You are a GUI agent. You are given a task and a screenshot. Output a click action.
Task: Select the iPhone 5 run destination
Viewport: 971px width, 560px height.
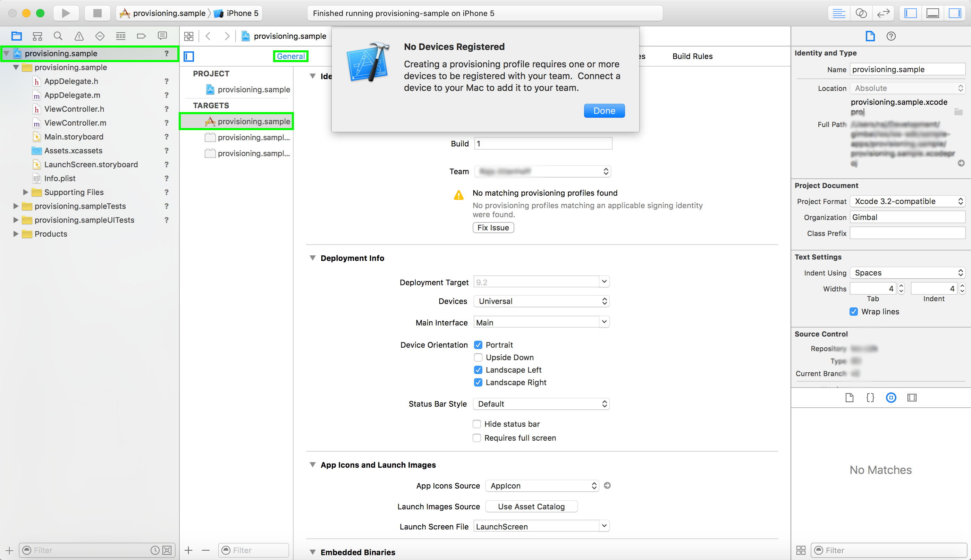(x=237, y=13)
